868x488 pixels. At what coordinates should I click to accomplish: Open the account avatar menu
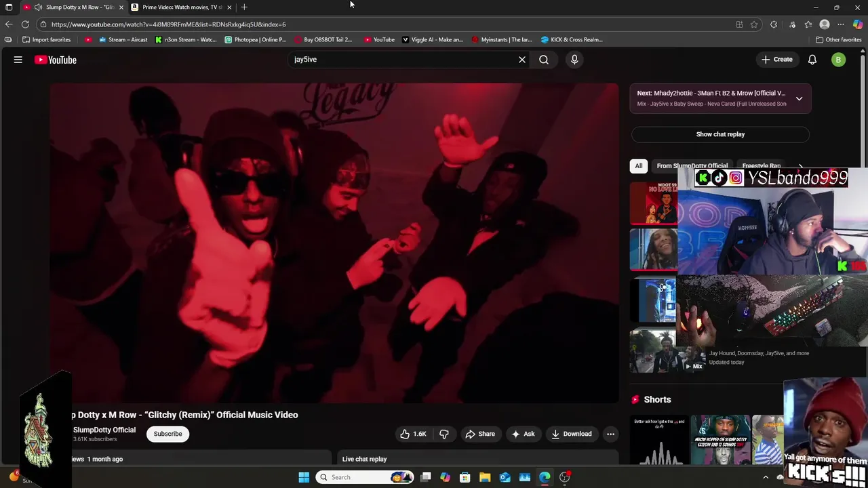pos(839,60)
